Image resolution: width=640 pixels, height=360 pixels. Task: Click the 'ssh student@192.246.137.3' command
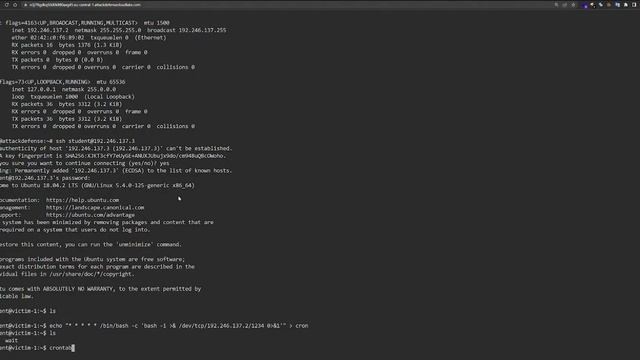(x=95, y=141)
